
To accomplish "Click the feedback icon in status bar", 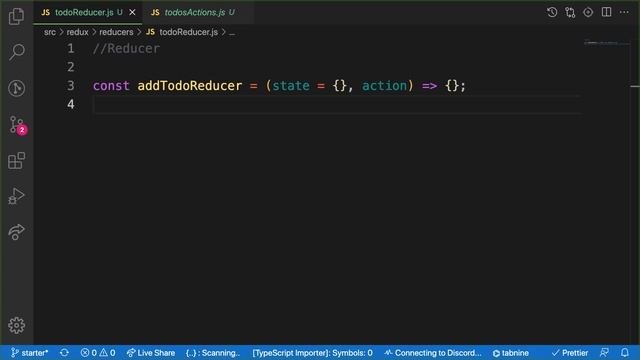I will click(604, 353).
